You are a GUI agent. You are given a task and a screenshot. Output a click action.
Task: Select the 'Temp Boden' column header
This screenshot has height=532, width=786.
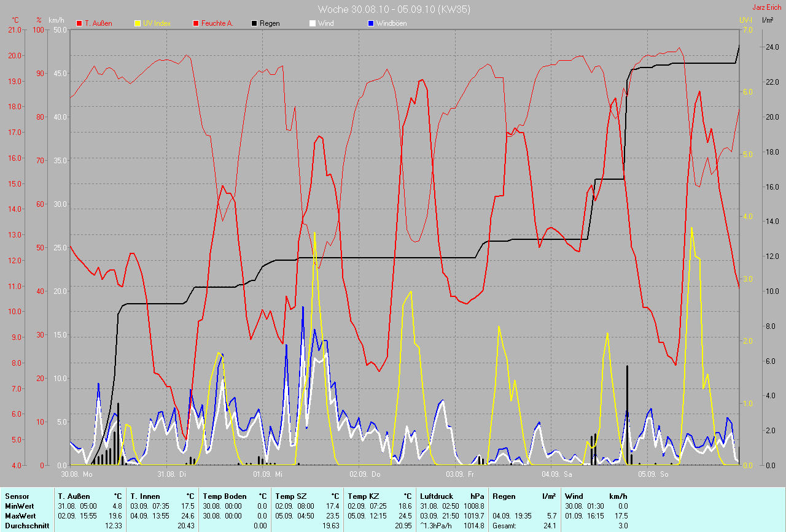click(225, 496)
